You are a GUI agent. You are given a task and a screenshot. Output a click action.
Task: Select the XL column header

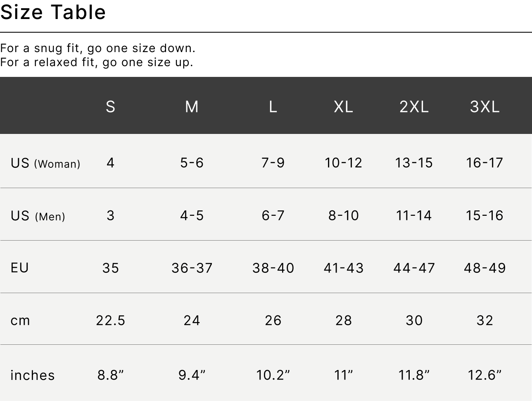coord(344,107)
